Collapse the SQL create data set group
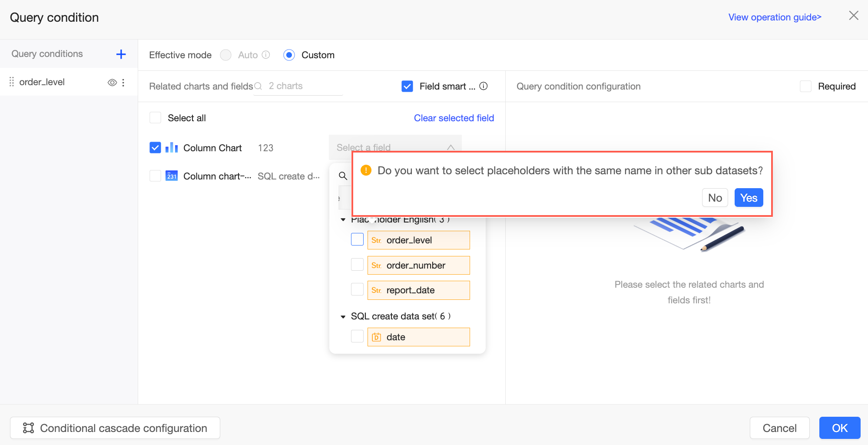The width and height of the screenshot is (868, 445). (x=343, y=317)
